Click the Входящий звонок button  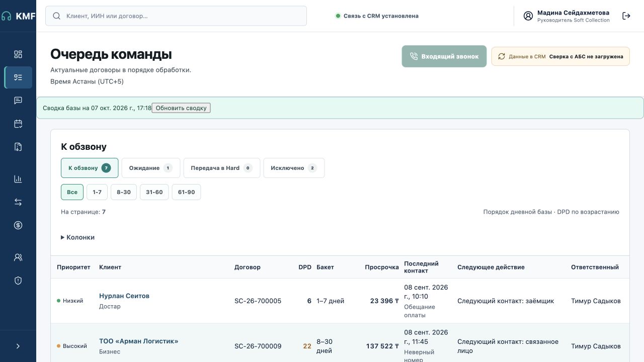click(x=444, y=56)
